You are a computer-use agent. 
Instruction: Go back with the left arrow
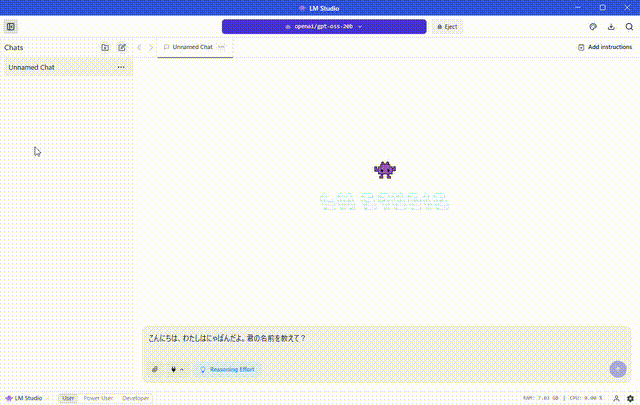click(140, 47)
